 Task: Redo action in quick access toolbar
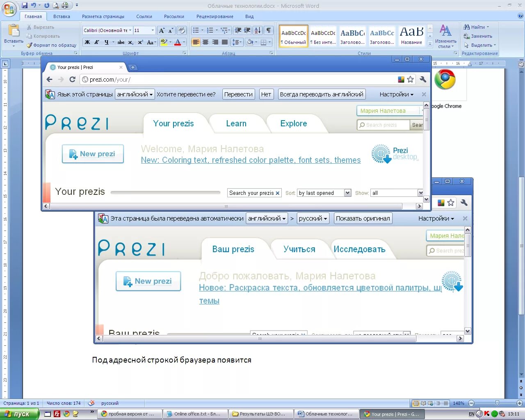47,5
